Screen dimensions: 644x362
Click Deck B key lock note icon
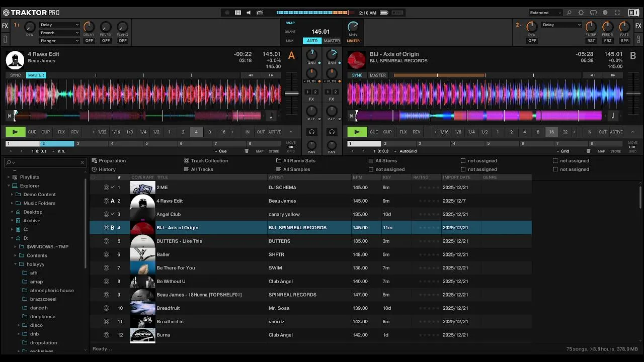[x=613, y=116]
